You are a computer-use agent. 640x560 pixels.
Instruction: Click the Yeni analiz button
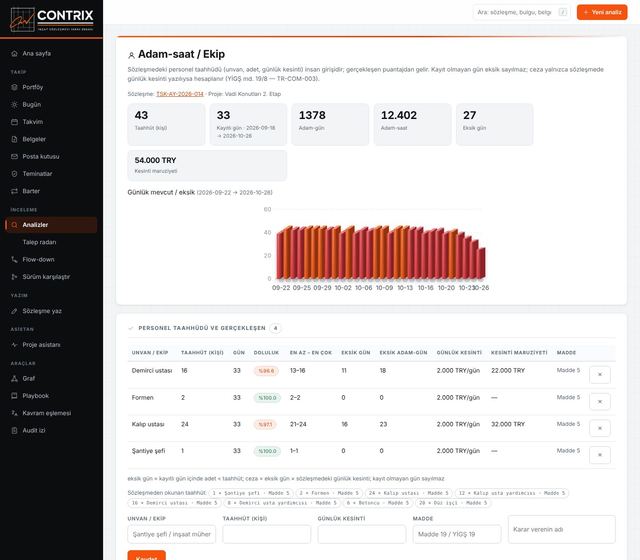pyautogui.click(x=602, y=12)
